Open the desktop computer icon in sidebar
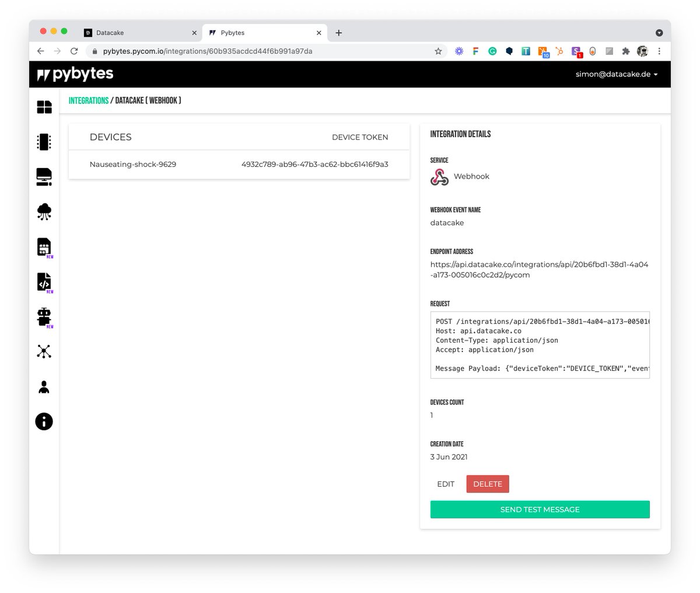This screenshot has width=700, height=593. [x=44, y=177]
